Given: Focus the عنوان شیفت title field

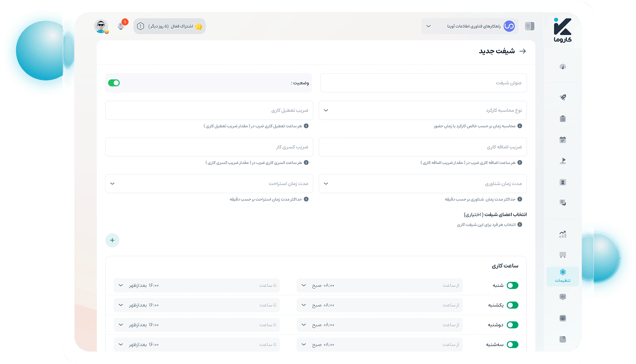Looking at the screenshot, I should [423, 83].
